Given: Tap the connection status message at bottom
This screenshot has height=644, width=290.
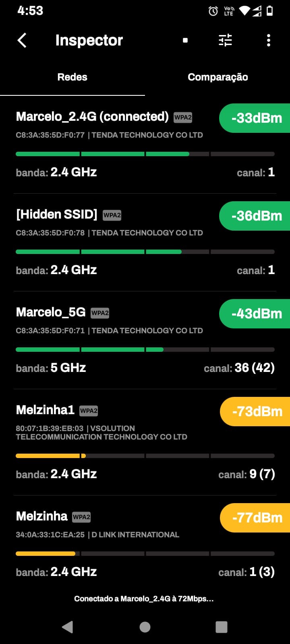Looking at the screenshot, I should tap(144, 599).
